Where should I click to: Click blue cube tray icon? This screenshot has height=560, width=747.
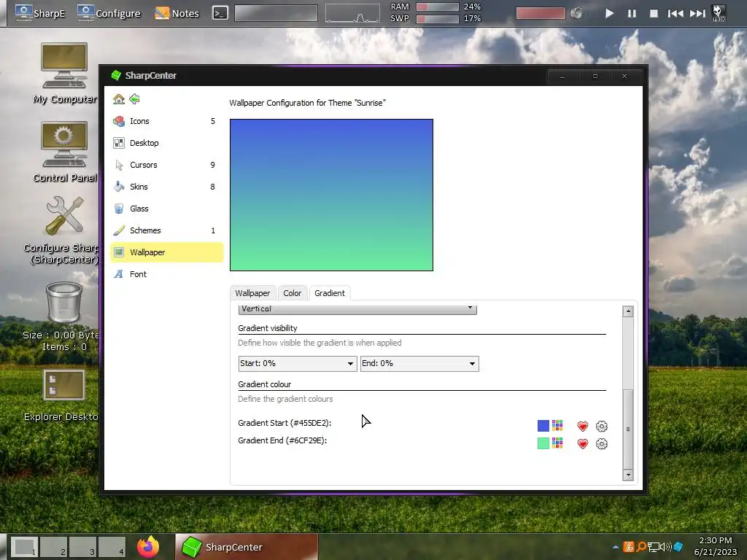[678, 547]
